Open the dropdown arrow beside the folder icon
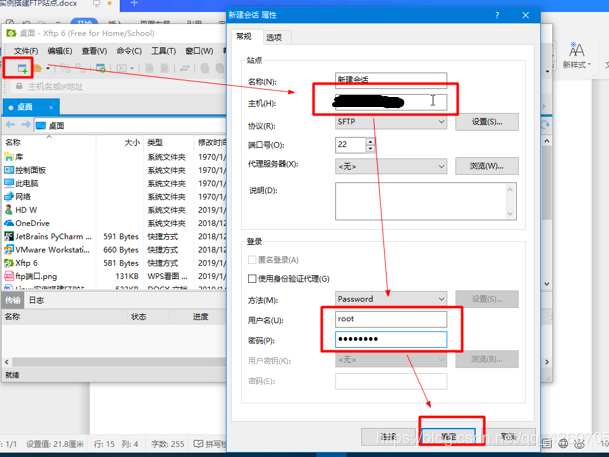 (x=48, y=69)
